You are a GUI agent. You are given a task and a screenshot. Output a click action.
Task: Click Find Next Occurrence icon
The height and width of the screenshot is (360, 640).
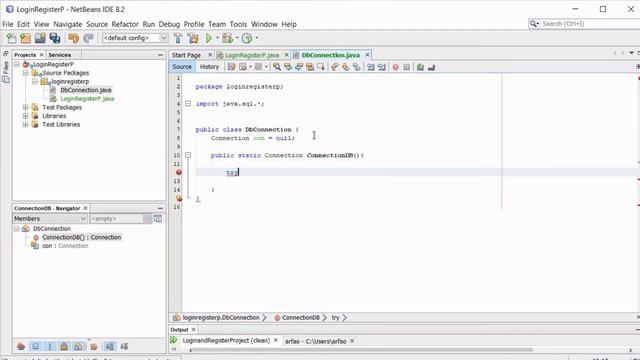299,67
